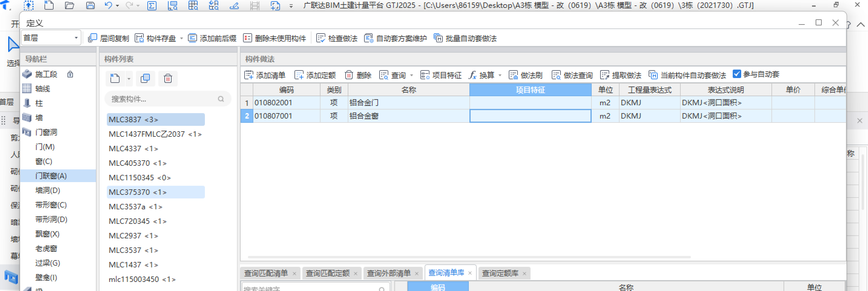The height and width of the screenshot is (291, 868).
Task: Select 飘窗(X) in navigation tree
Action: (47, 234)
